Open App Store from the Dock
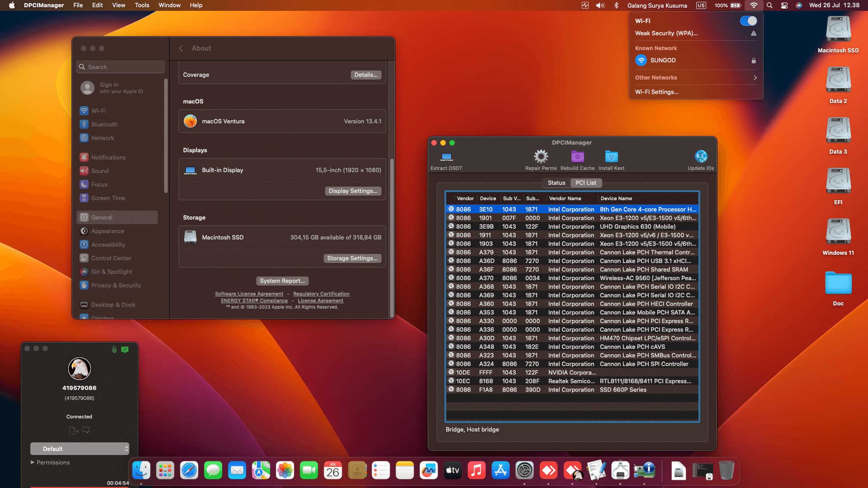 (500, 470)
